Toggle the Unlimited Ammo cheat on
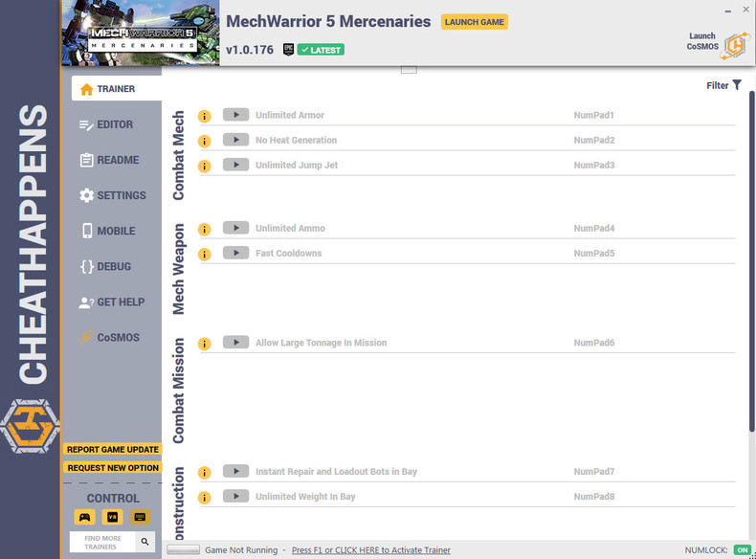The image size is (756, 559). [x=235, y=228]
